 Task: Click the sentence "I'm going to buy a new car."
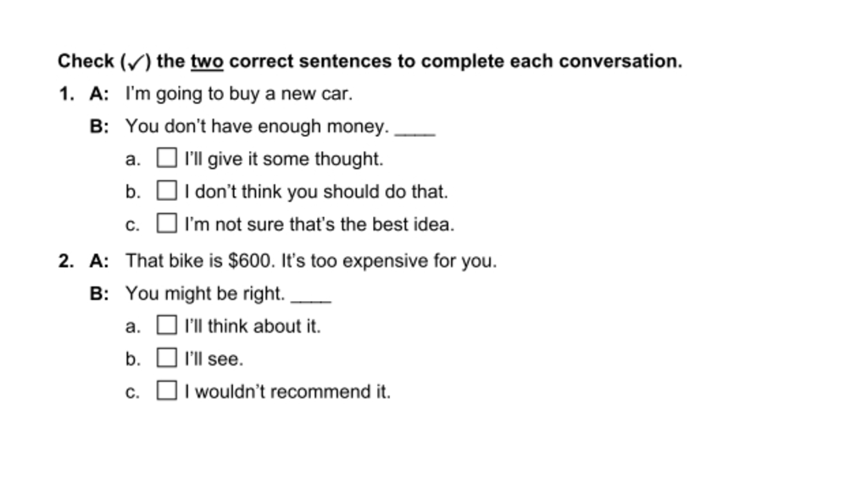pyautogui.click(x=238, y=93)
